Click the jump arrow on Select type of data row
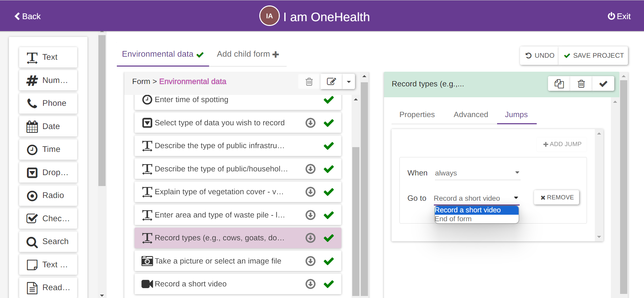 pyautogui.click(x=310, y=123)
